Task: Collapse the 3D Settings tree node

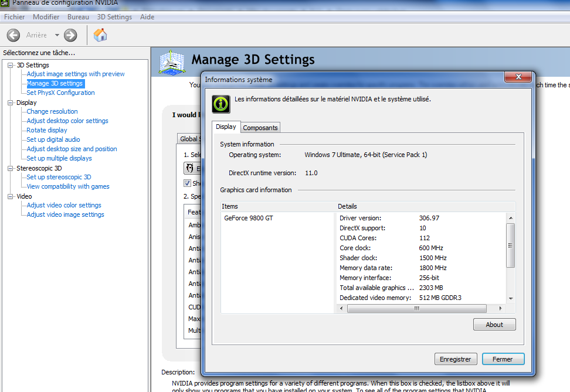Action: (x=10, y=65)
